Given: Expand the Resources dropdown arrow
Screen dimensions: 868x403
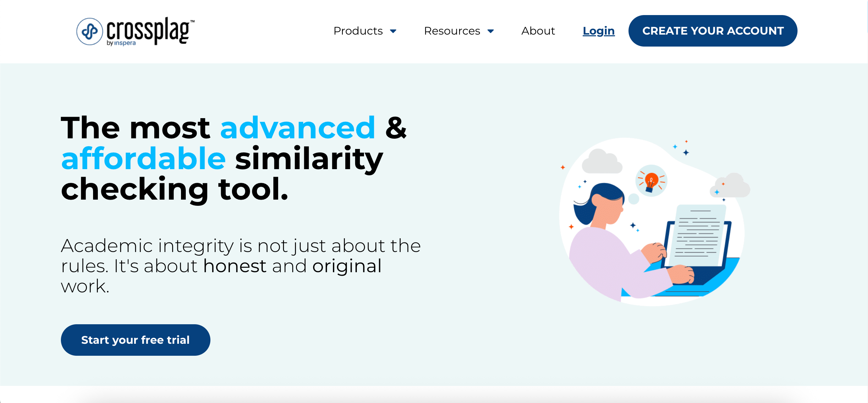Looking at the screenshot, I should (x=491, y=31).
